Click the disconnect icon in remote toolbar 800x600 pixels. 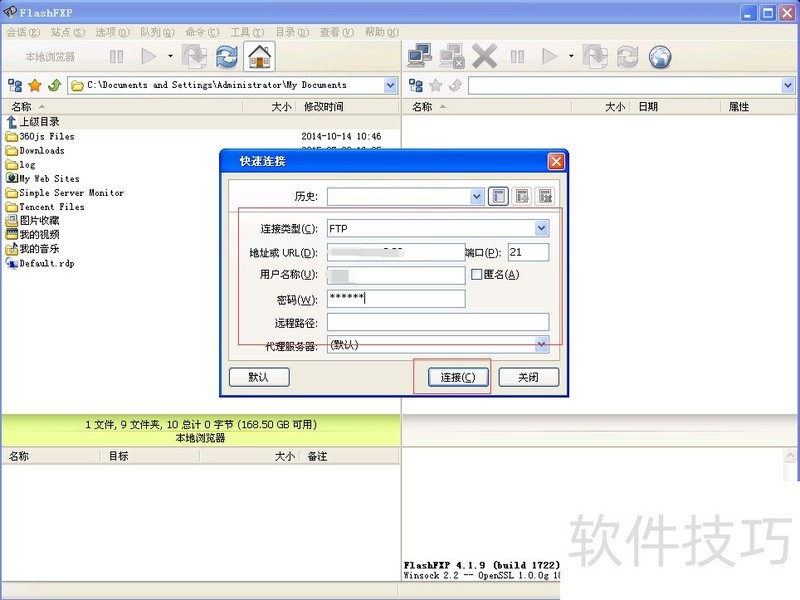coord(452,57)
